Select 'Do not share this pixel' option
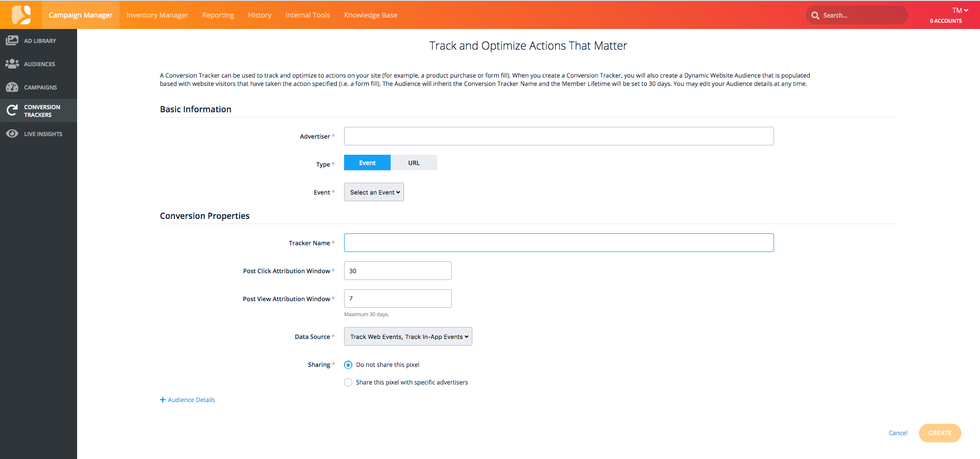This screenshot has width=980, height=459. (x=348, y=365)
